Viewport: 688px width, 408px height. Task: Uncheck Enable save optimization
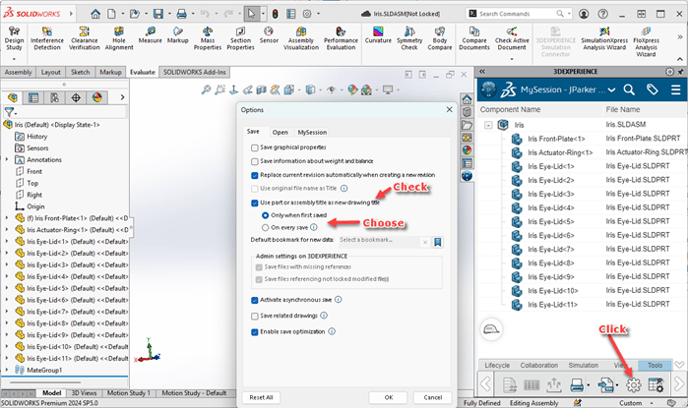(x=254, y=332)
